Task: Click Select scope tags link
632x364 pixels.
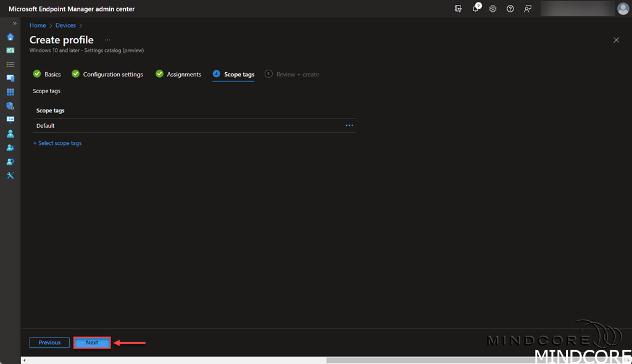Action: click(x=57, y=143)
